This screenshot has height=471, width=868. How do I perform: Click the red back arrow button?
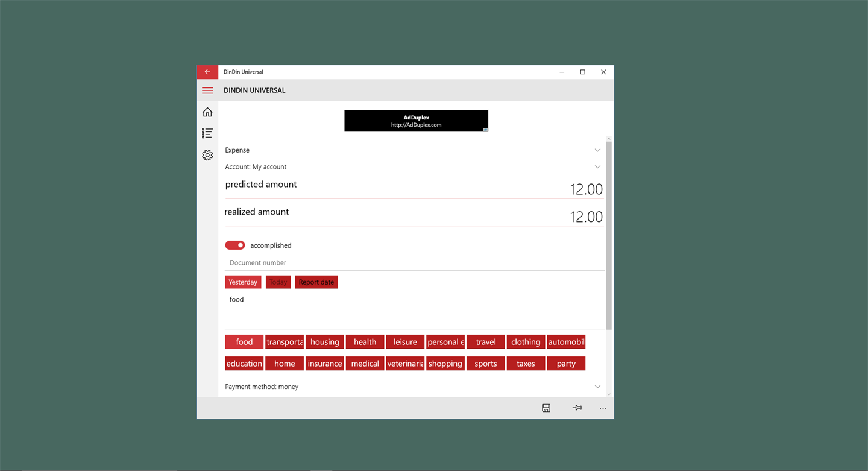pos(207,72)
